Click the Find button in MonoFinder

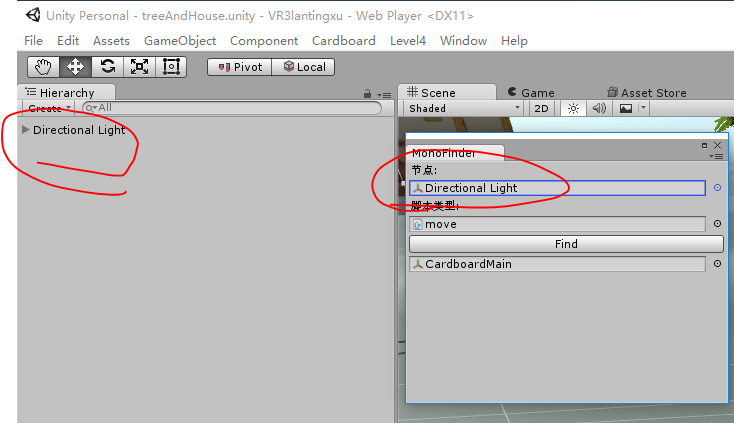566,244
